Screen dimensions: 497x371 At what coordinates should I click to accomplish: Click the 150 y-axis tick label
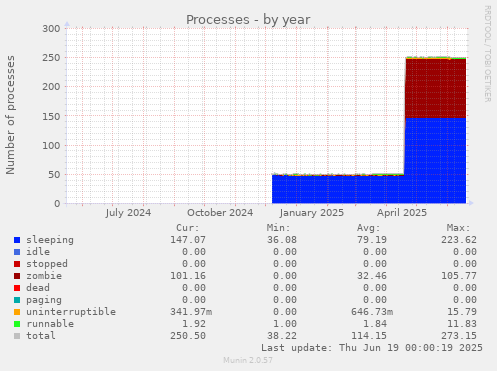click(51, 116)
